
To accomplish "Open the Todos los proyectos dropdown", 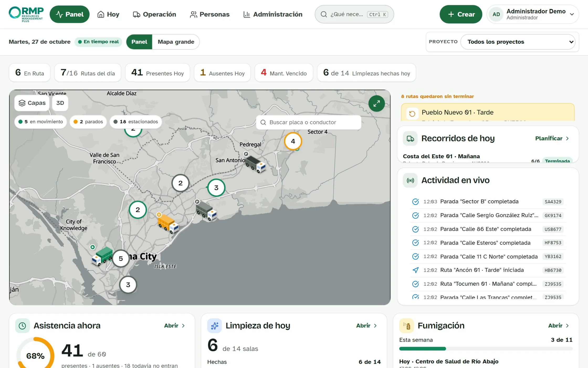I will (518, 42).
